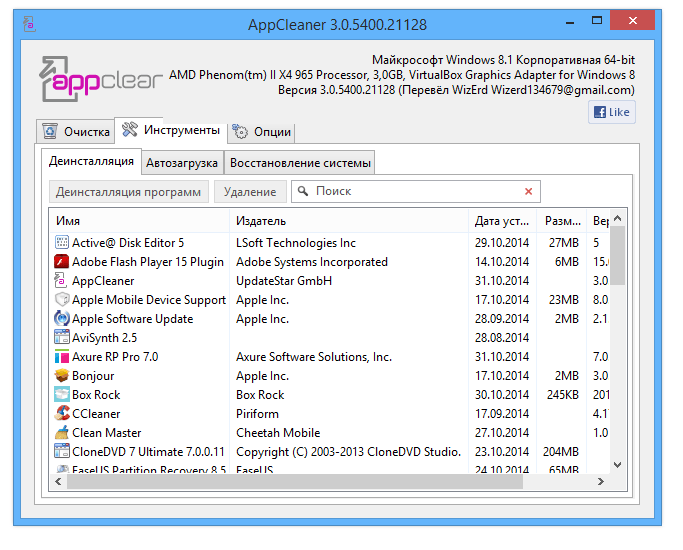Select the Clean Master entry

(x=107, y=432)
